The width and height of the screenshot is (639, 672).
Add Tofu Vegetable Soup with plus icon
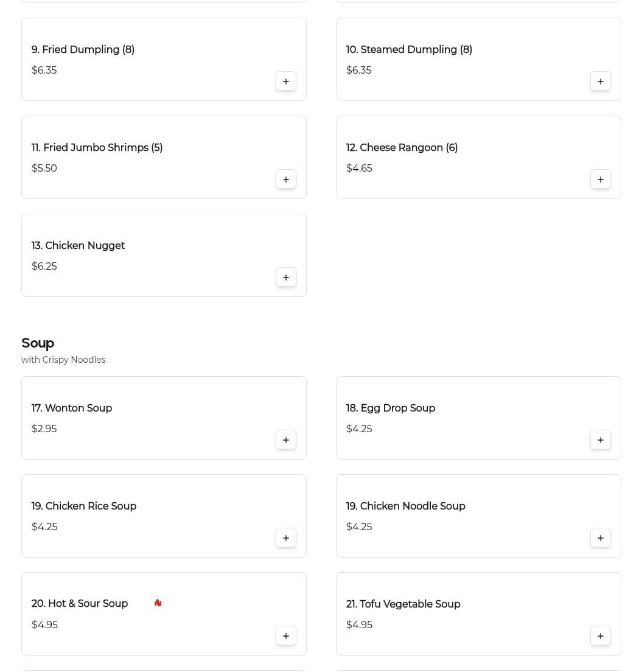[600, 636]
